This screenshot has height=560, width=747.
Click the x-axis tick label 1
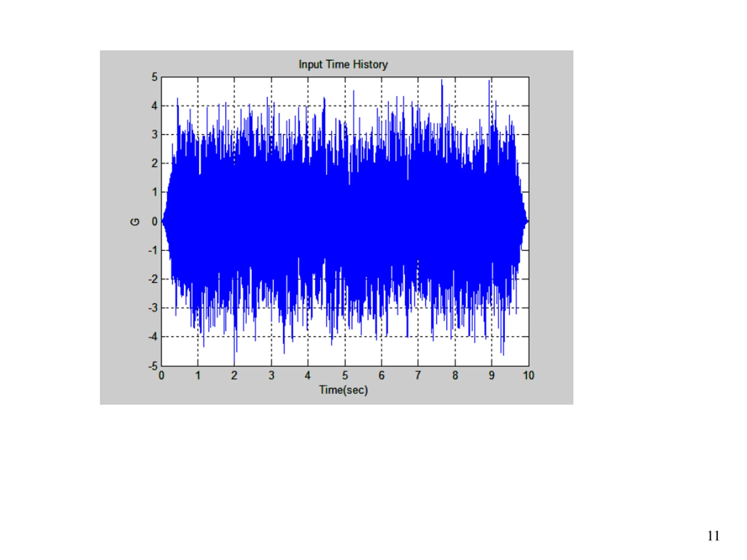[198, 375]
